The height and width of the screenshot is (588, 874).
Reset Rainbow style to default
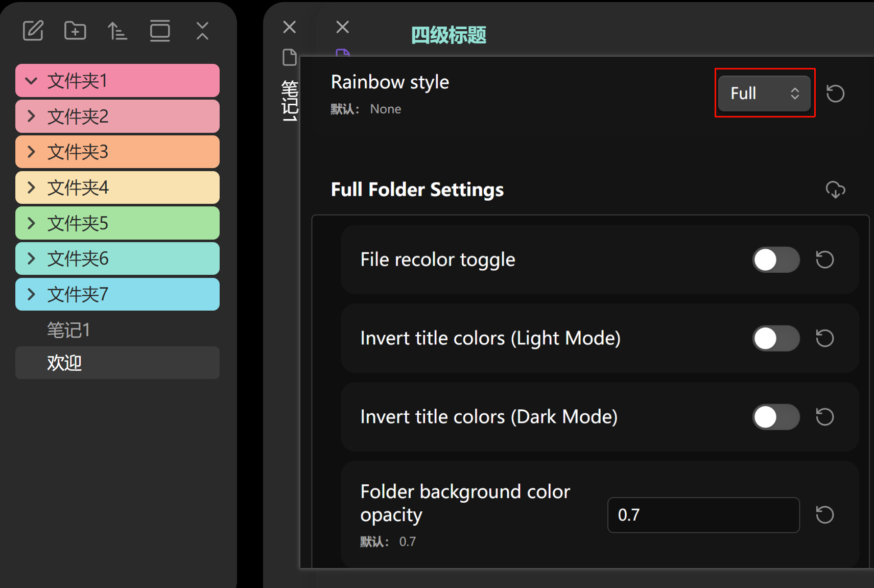pyautogui.click(x=835, y=93)
